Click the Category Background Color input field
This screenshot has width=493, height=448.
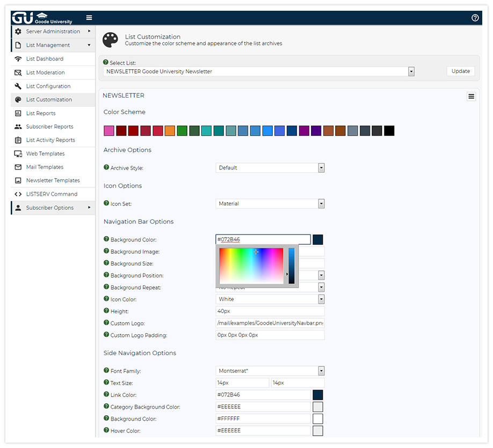pos(263,407)
